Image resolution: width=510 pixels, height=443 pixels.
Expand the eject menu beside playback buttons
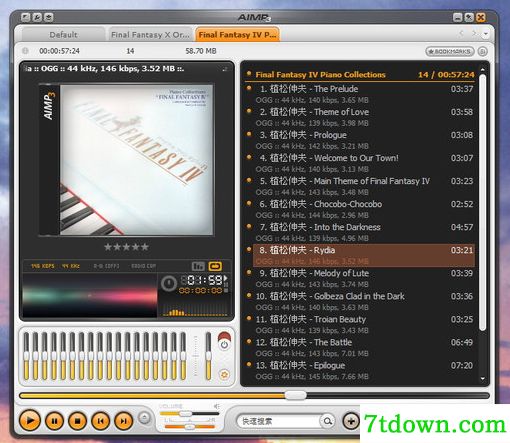pos(145,418)
